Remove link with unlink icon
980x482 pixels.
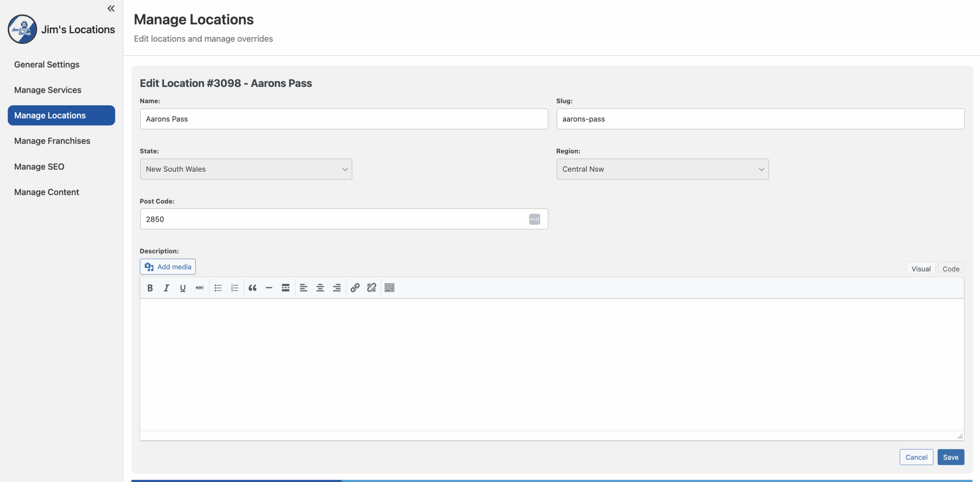(371, 288)
